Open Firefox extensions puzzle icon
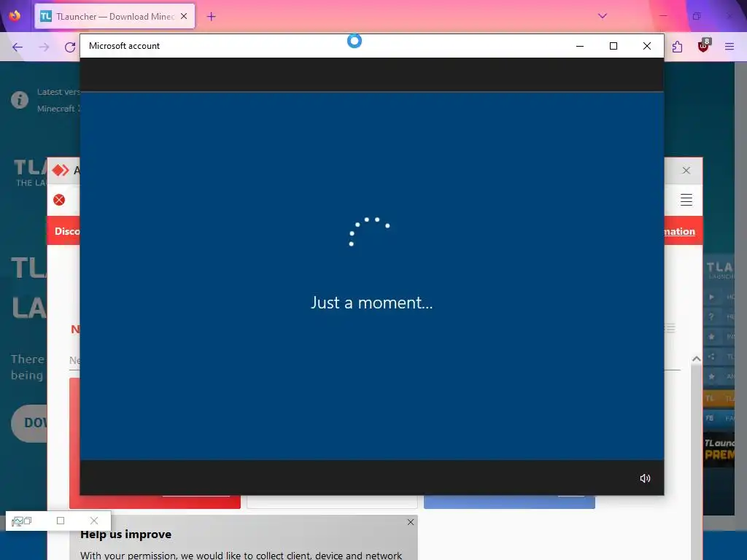Image resolution: width=747 pixels, height=560 pixels. [677, 47]
